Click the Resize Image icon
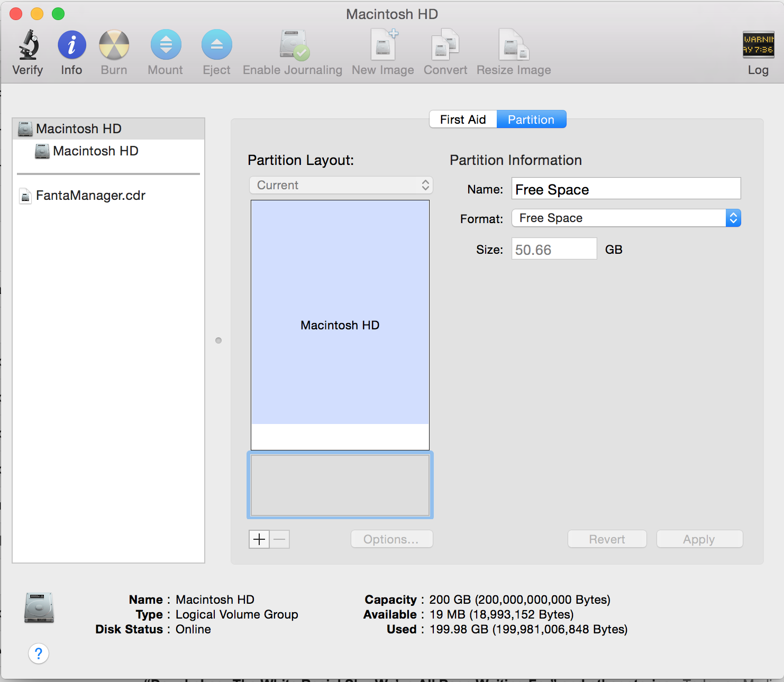 [x=513, y=45]
